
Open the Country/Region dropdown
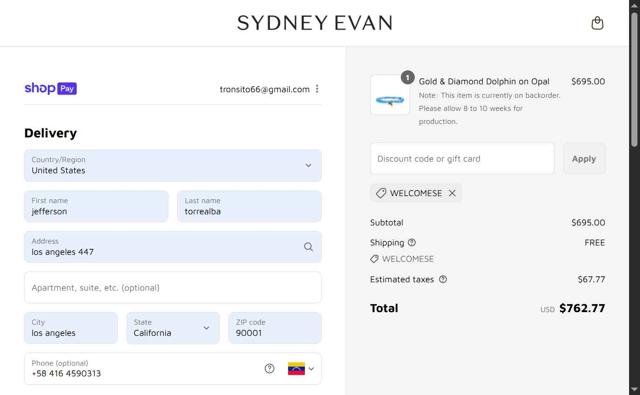173,165
